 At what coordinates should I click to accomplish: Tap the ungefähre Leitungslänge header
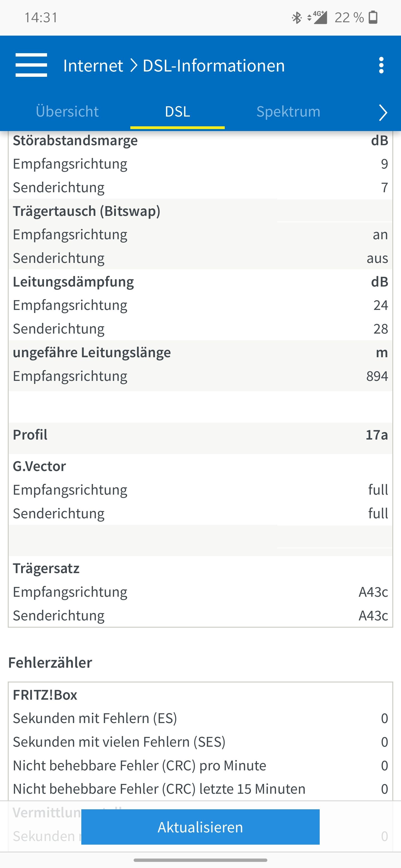click(x=200, y=352)
